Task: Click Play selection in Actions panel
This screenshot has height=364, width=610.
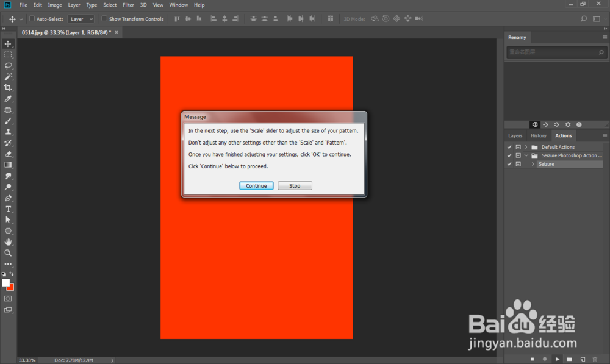Action: [557, 359]
